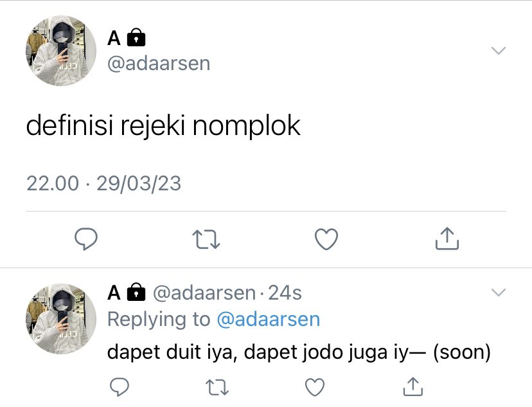Tap the gray @adaarsen handle in reply header

tap(204, 293)
